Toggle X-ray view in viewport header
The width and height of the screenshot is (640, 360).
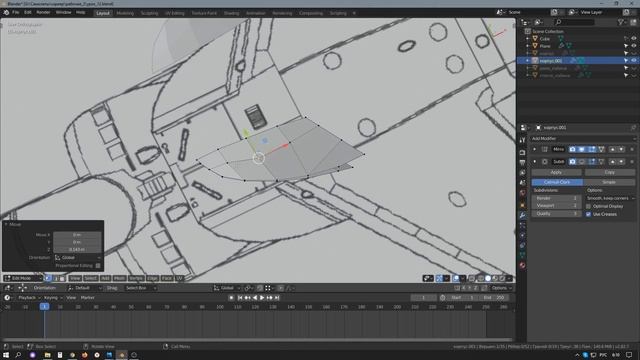[471, 278]
